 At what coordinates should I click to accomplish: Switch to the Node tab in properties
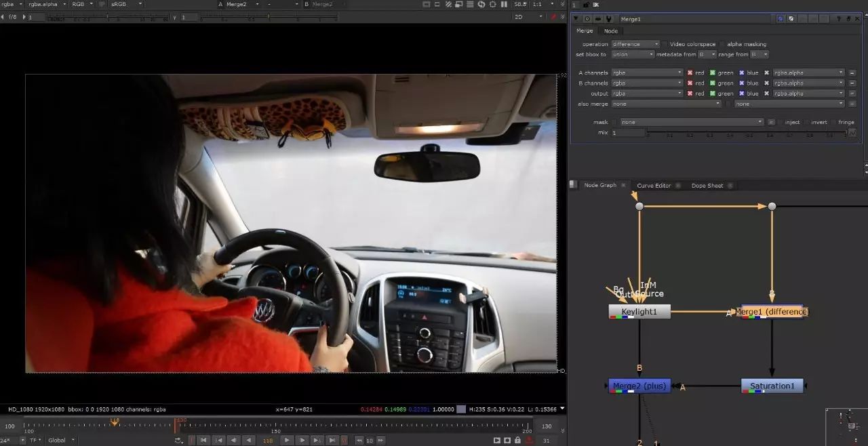[611, 31]
